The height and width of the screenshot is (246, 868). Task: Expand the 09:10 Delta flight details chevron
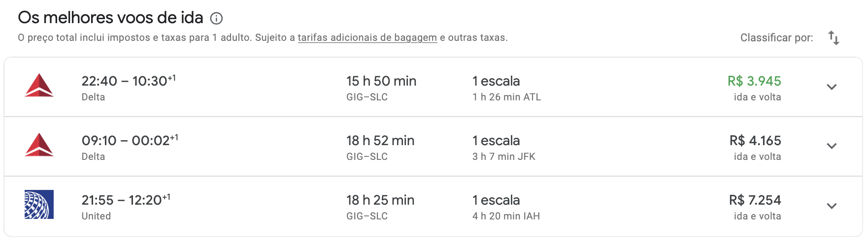coord(832,146)
